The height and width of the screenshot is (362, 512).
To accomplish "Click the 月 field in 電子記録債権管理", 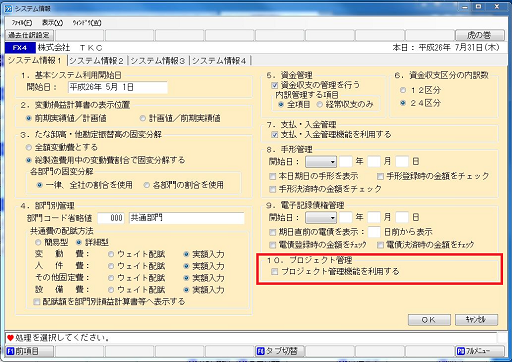I will [x=374, y=218].
